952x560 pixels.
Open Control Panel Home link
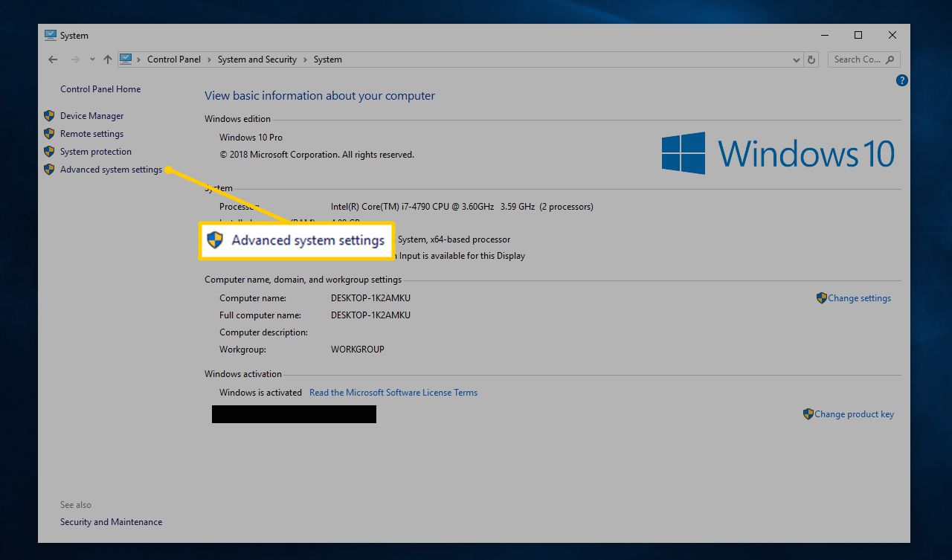pos(100,89)
